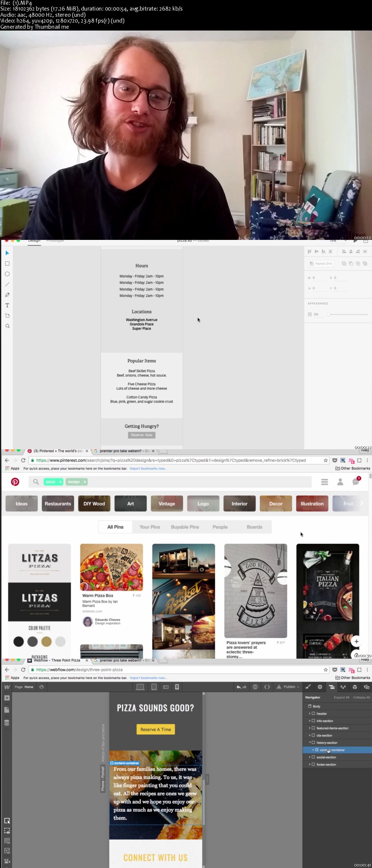Open the Webflow W logo menu
This screenshot has height=868, width=372.
click(7, 687)
